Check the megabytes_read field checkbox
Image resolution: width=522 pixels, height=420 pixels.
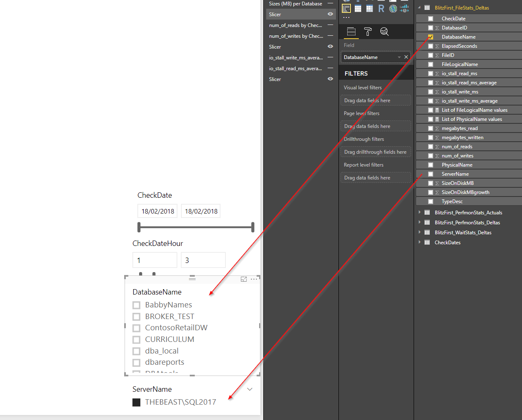click(x=431, y=128)
